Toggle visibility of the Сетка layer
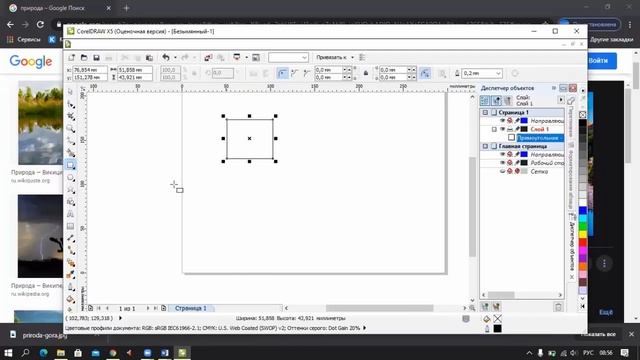Image resolution: width=640 pixels, height=360 pixels. (x=502, y=171)
